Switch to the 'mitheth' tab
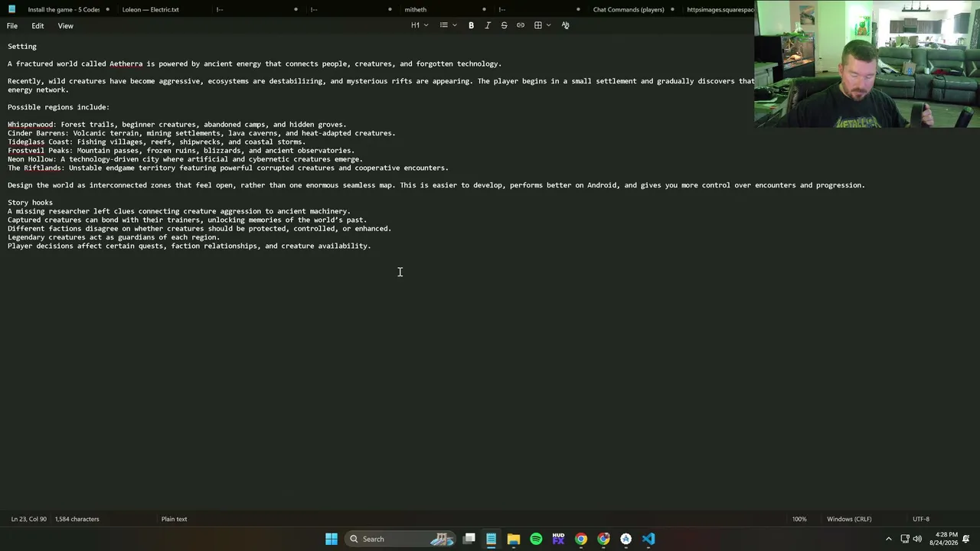980x551 pixels. (x=416, y=9)
